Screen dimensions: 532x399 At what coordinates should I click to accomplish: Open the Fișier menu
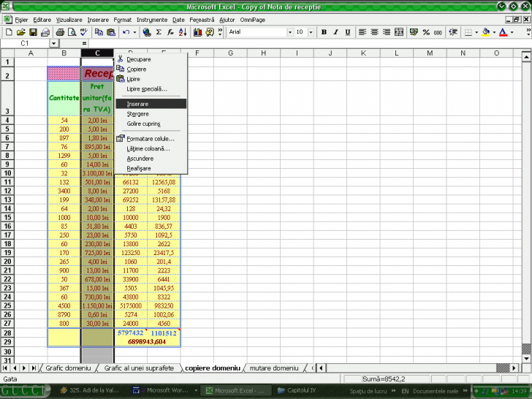[21, 20]
